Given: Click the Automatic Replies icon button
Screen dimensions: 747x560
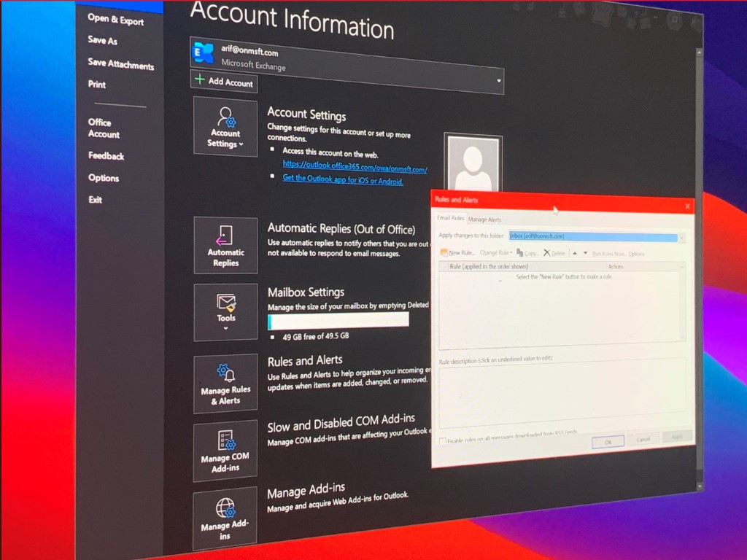Looking at the screenshot, I should (x=225, y=246).
